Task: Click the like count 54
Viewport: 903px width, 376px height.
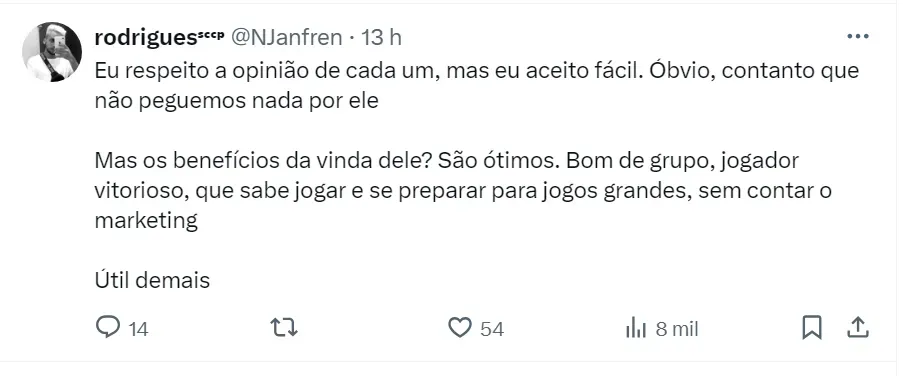Action: click(x=492, y=329)
